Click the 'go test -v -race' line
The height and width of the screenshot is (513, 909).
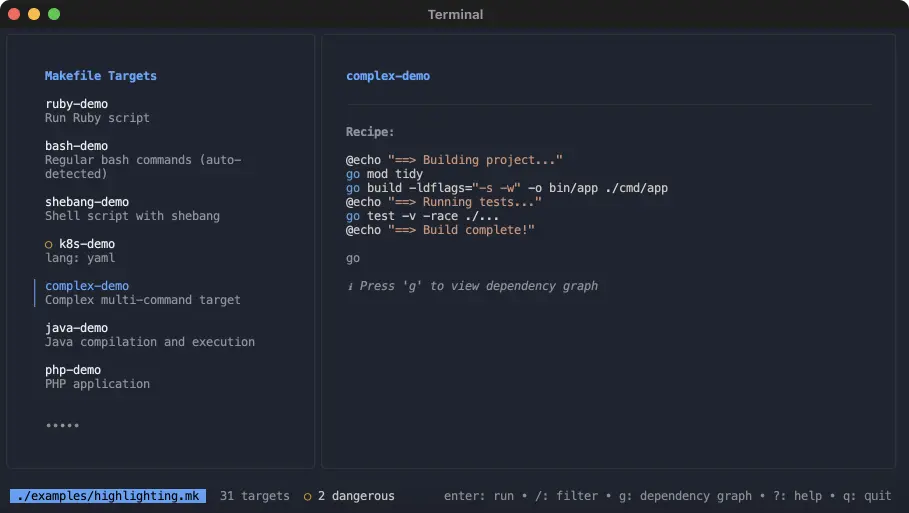click(x=422, y=216)
